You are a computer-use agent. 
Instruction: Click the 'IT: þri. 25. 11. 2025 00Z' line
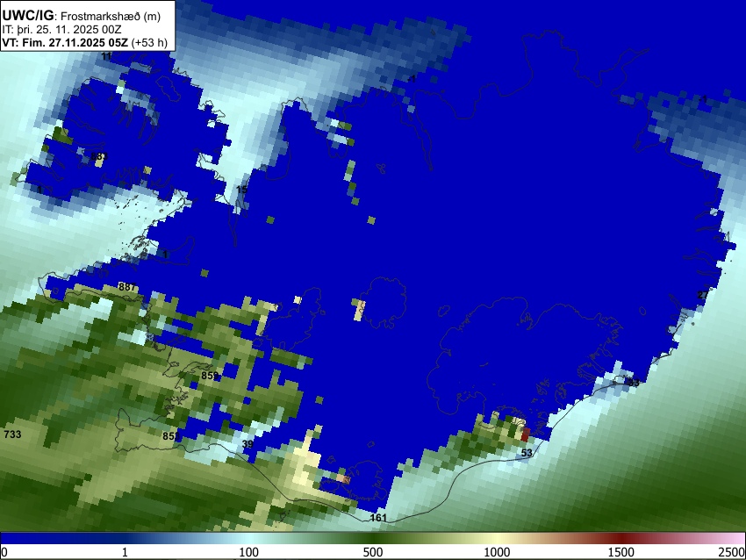pyautogui.click(x=61, y=30)
